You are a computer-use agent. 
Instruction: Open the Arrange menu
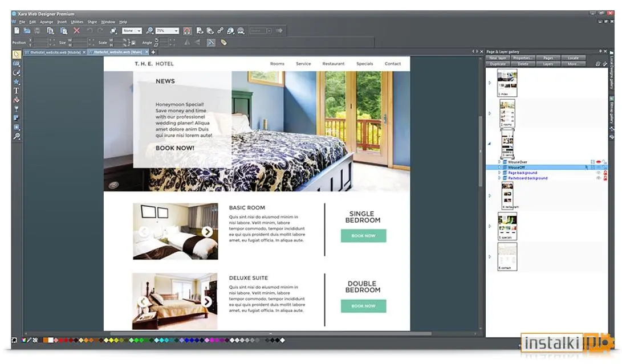tap(46, 22)
